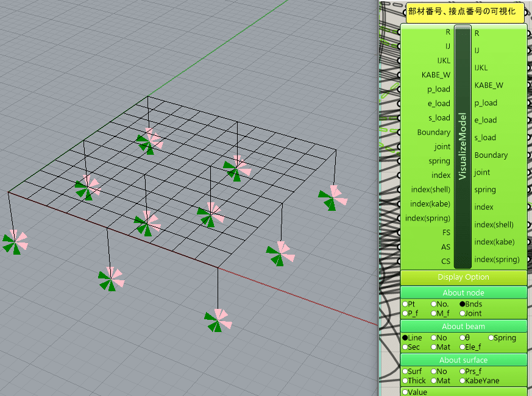Click the s_load input parameter
532x396 pixels.
tap(439, 118)
